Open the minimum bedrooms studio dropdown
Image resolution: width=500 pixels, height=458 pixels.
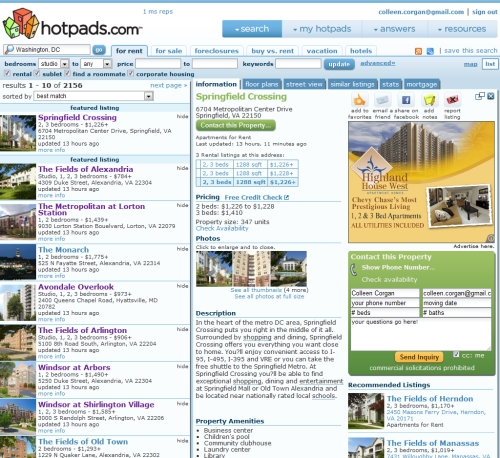click(x=54, y=64)
